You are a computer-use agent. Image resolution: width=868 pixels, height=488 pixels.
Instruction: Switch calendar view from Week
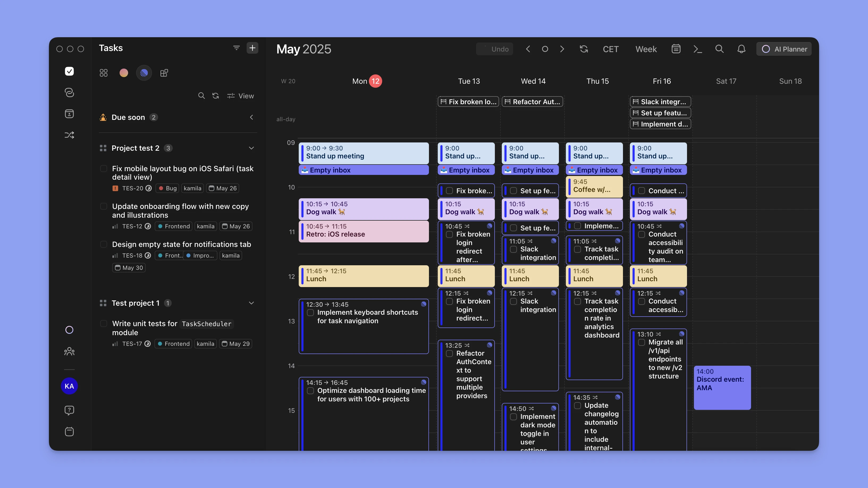(646, 49)
